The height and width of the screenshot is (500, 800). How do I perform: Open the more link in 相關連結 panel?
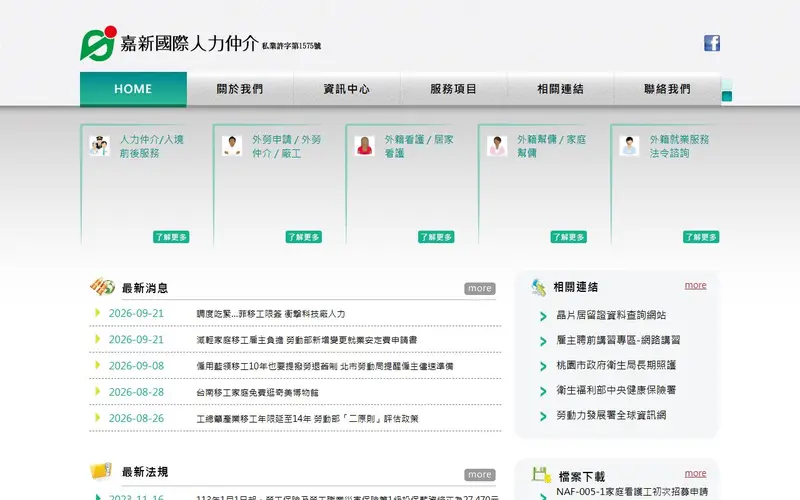[x=695, y=285]
